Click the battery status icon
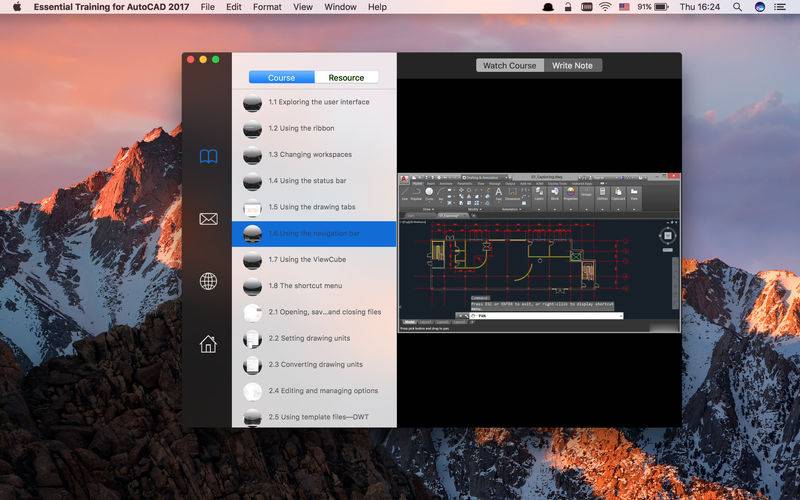Image resolution: width=800 pixels, height=500 pixels. [x=662, y=7]
